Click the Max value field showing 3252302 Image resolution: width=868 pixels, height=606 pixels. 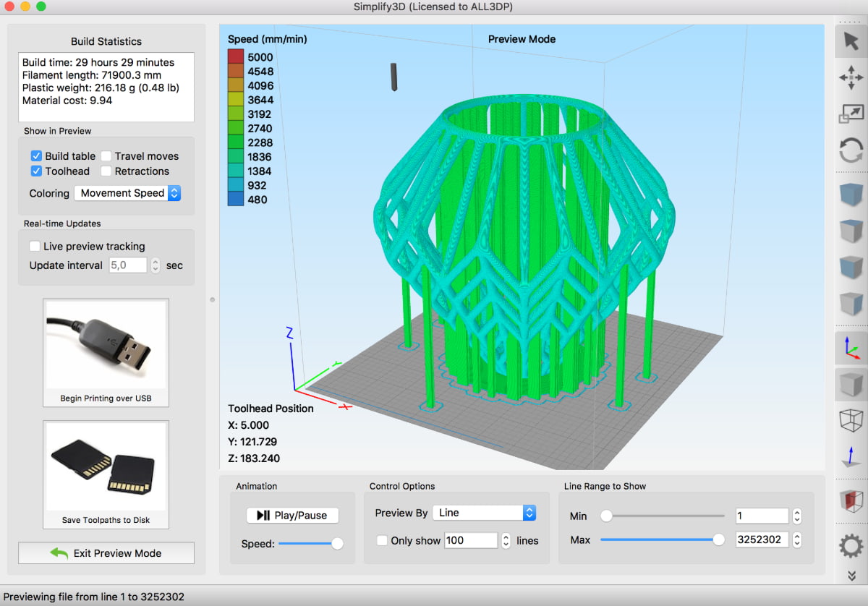[x=762, y=539]
